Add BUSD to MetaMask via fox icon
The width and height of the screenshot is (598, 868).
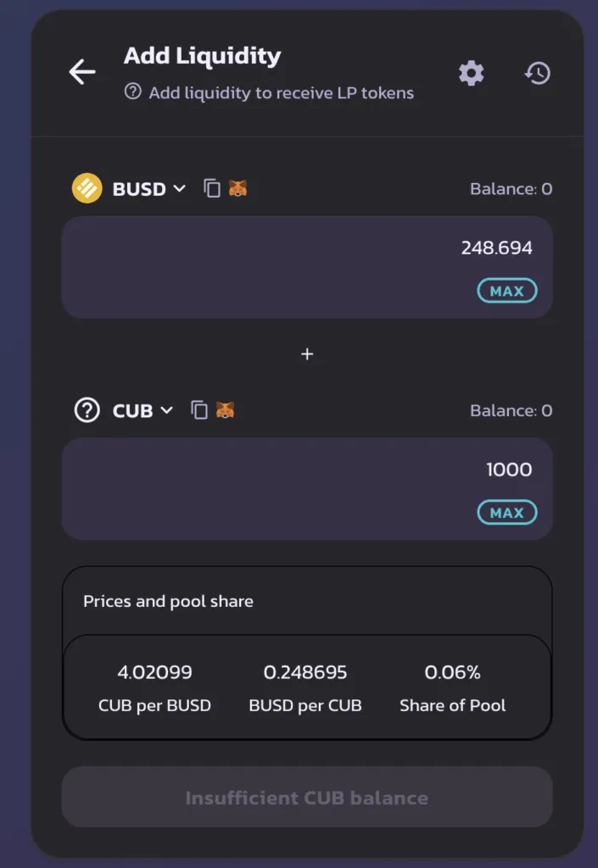(238, 188)
